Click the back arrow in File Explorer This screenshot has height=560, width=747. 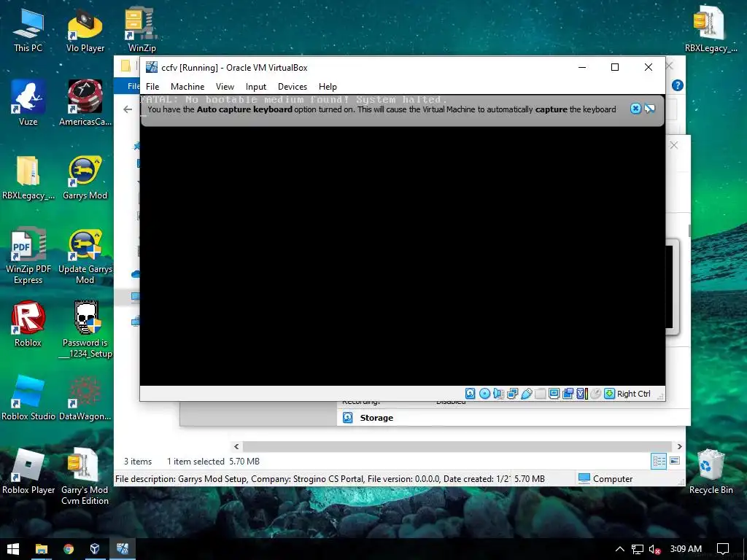(x=128, y=109)
